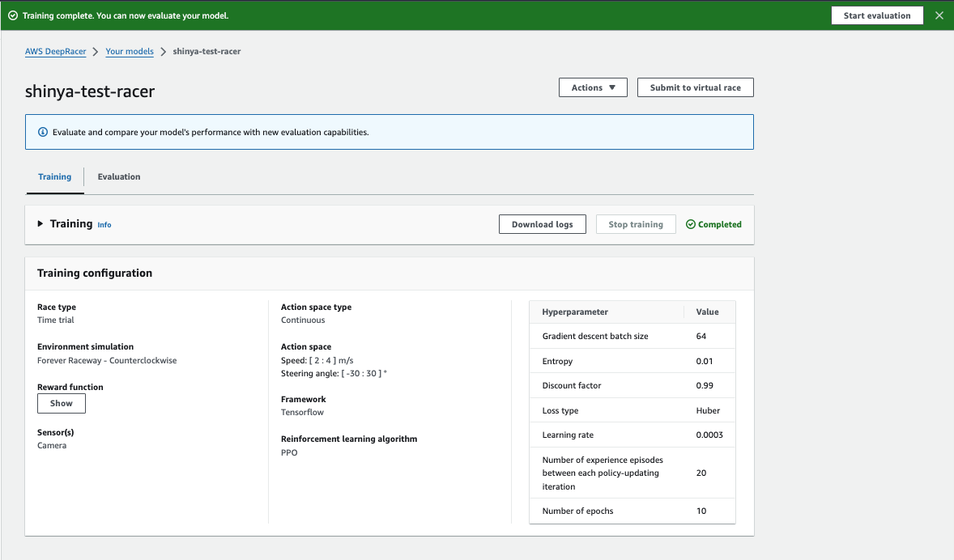This screenshot has height=560, width=954.
Task: Click the Stop training button
Action: point(636,224)
